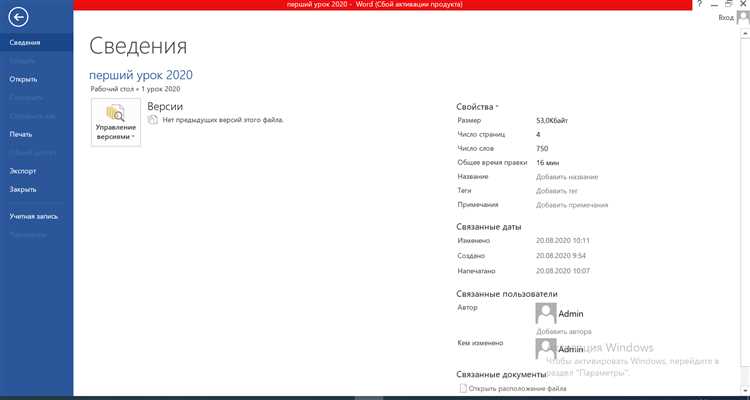Select the 'Сведения' menu item
This screenshot has width=750, height=400.
36,42
